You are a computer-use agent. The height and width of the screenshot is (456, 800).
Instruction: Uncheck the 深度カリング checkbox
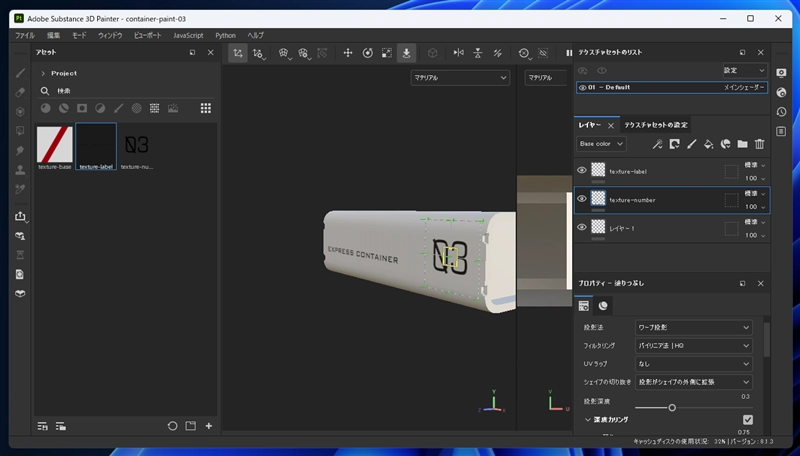click(747, 419)
